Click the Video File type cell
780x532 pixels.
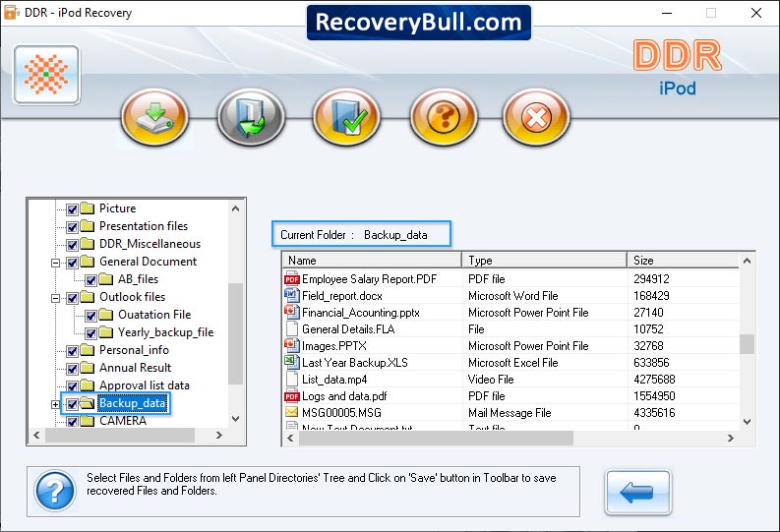(491, 380)
